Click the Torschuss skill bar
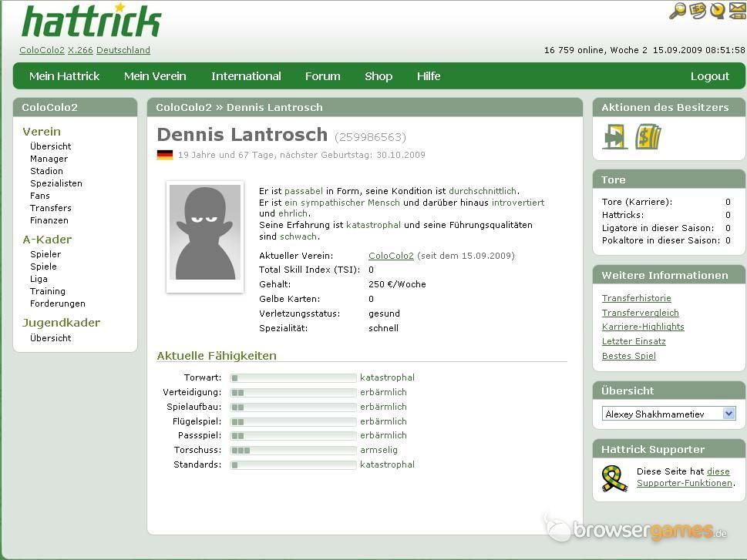747x560 pixels. pos(293,450)
